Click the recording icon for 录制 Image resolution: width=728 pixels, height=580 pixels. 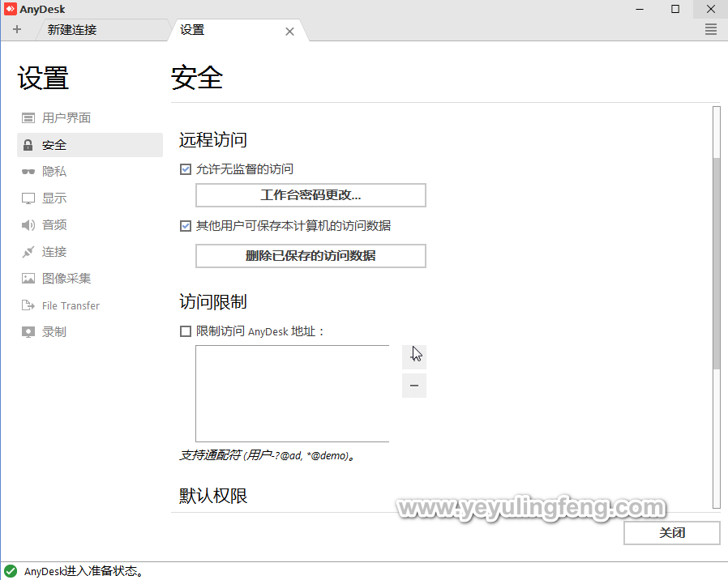28,332
